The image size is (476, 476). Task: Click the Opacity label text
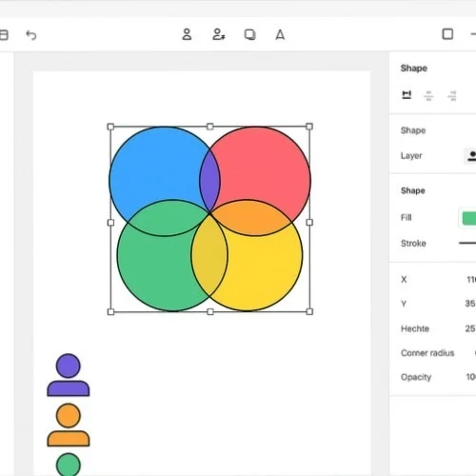416,377
